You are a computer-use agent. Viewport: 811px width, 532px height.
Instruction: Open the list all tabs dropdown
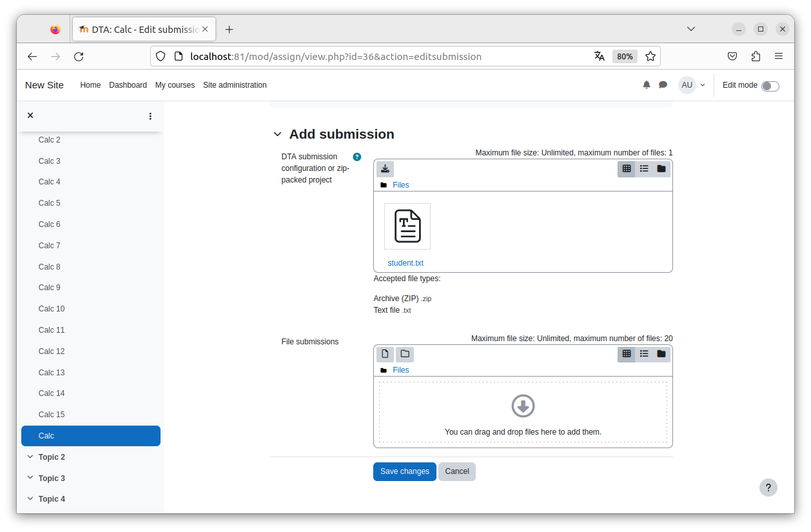(691, 29)
